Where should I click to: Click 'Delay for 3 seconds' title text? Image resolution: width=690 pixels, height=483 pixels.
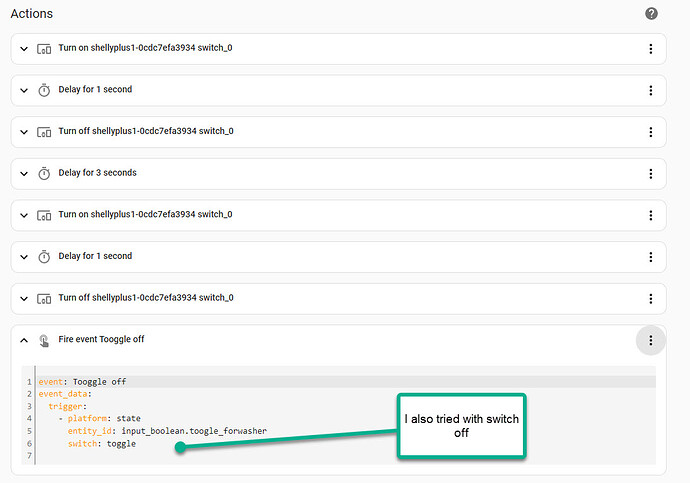[98, 172]
